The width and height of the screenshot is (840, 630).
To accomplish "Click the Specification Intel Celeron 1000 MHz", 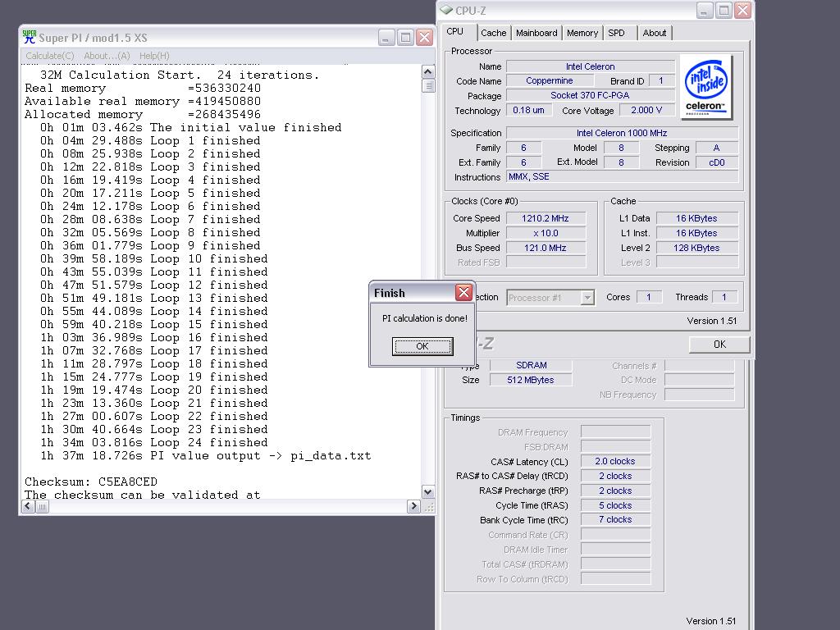I will (x=622, y=133).
